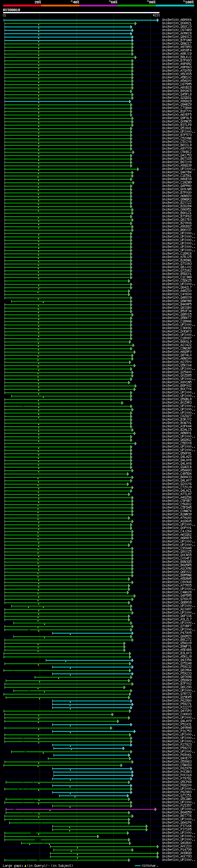
Task: Click the UniRef100_Q4KTB4 label
Action: pos(177,172)
